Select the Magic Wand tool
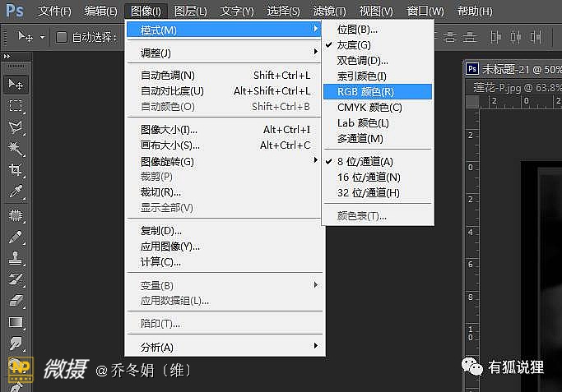Screen dimensions: 562x392 [15, 148]
